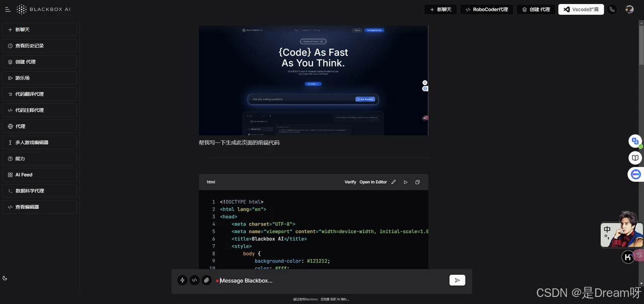Click the round H icon at bottom right

tap(628, 257)
